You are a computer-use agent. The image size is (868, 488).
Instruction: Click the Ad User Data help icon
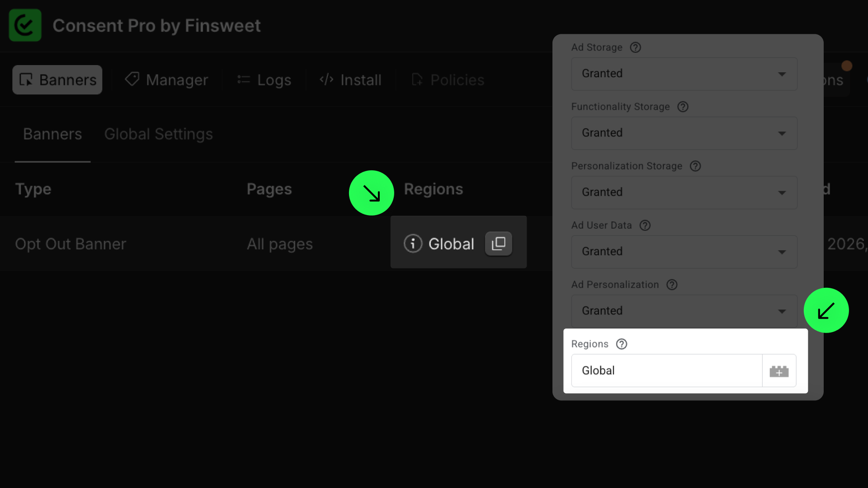[x=645, y=225]
